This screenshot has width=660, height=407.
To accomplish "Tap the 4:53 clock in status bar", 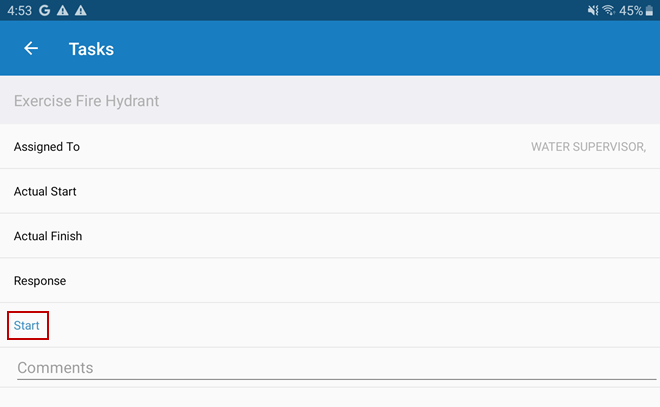I will 19,10.
